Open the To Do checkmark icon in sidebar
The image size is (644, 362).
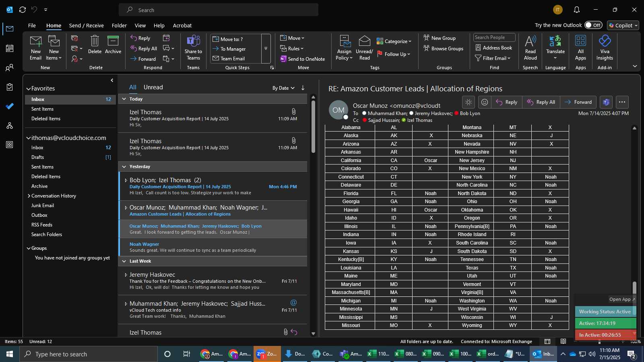10,106
